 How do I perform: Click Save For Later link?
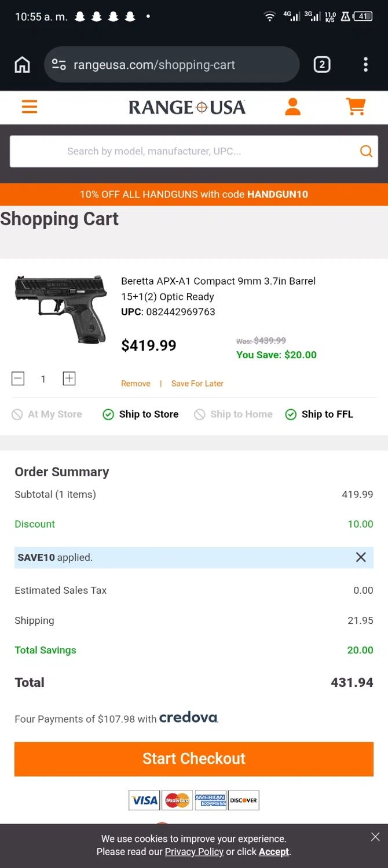(197, 384)
